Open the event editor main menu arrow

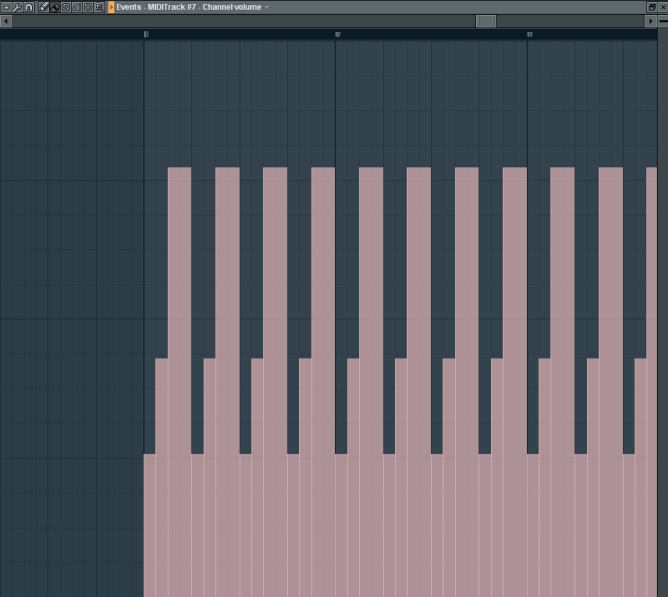coord(6,7)
